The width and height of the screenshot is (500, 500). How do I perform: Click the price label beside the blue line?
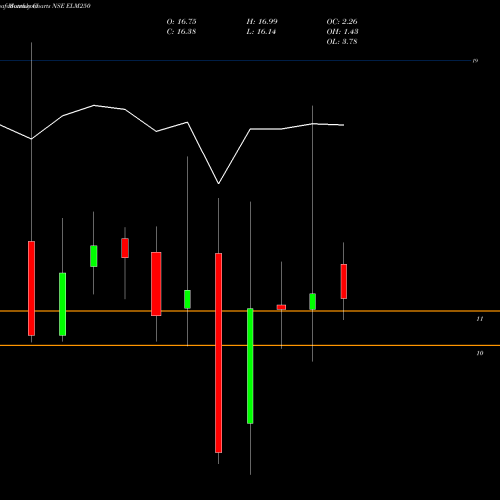coord(476,61)
